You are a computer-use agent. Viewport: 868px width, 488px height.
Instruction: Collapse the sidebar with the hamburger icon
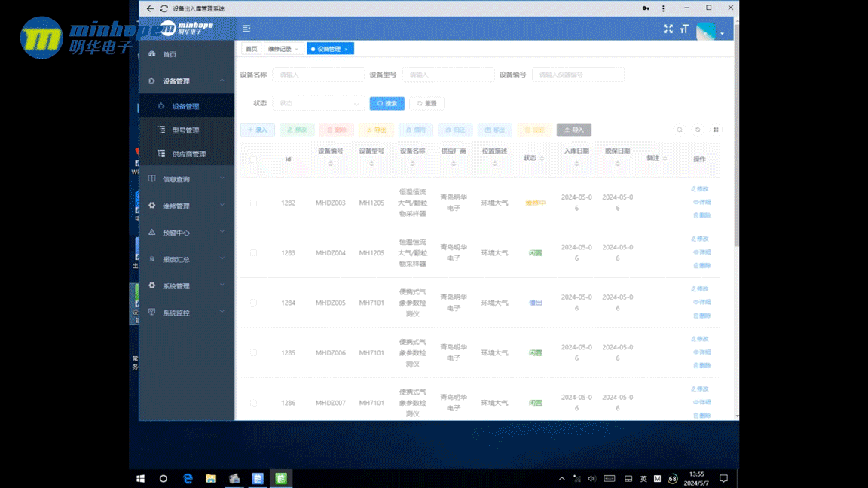pos(246,29)
